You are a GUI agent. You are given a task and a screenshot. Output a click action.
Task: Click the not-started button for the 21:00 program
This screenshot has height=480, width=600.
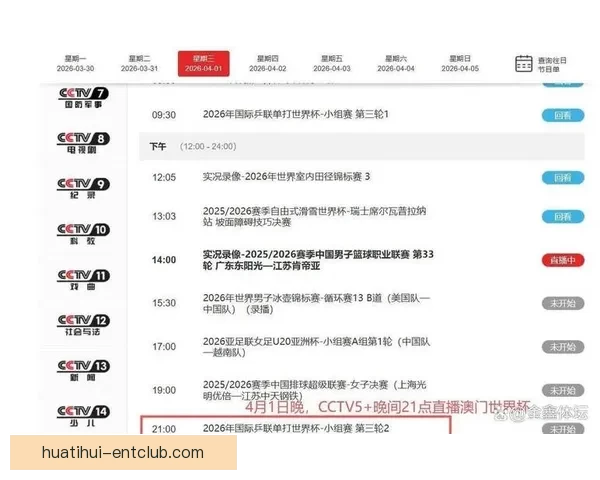563,429
